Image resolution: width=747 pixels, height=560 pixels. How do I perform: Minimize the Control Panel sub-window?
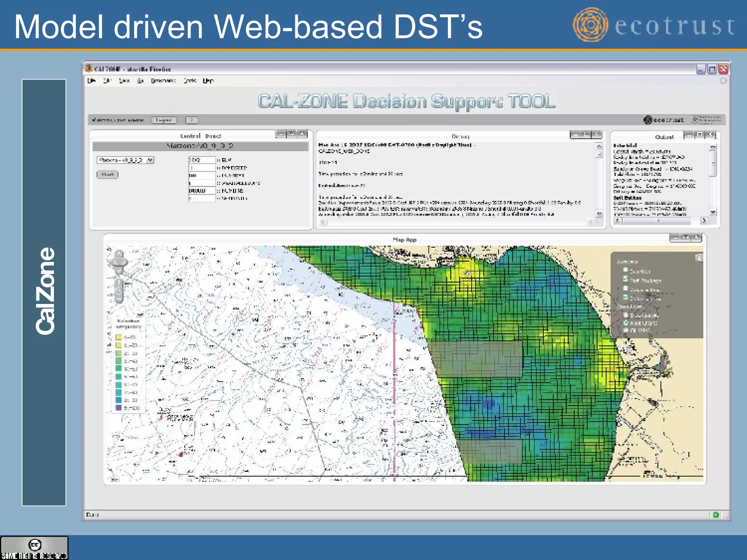[x=281, y=134]
